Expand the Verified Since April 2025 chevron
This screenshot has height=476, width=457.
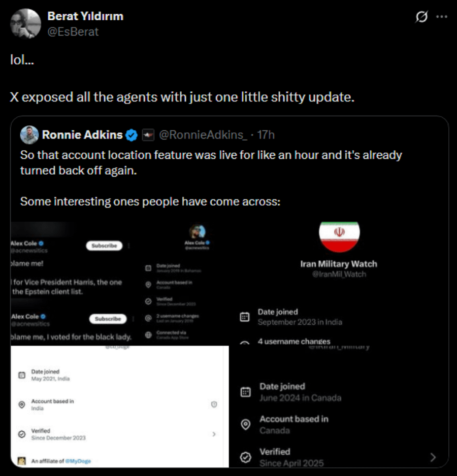coord(433,457)
